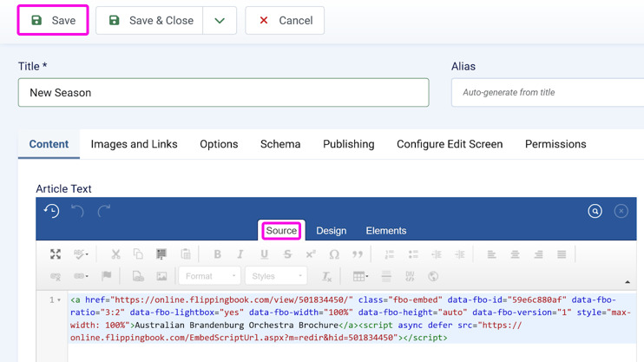Click Save & Close button
Image resolution: width=644 pixels, height=362 pixels.
[x=149, y=20]
